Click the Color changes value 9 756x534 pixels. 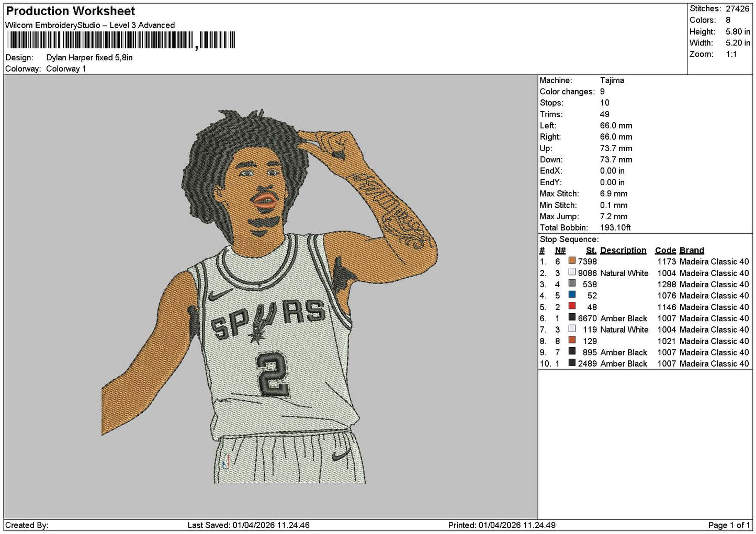603,92
